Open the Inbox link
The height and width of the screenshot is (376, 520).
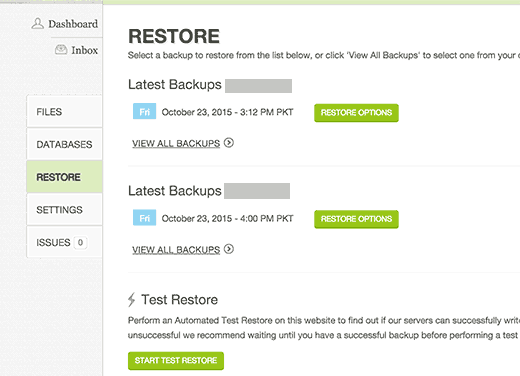pos(84,50)
